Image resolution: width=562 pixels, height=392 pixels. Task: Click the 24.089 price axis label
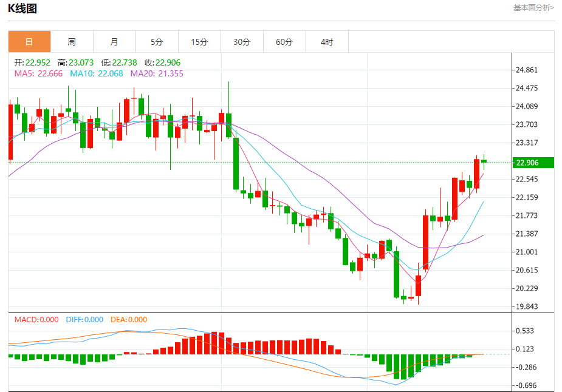[527, 106]
